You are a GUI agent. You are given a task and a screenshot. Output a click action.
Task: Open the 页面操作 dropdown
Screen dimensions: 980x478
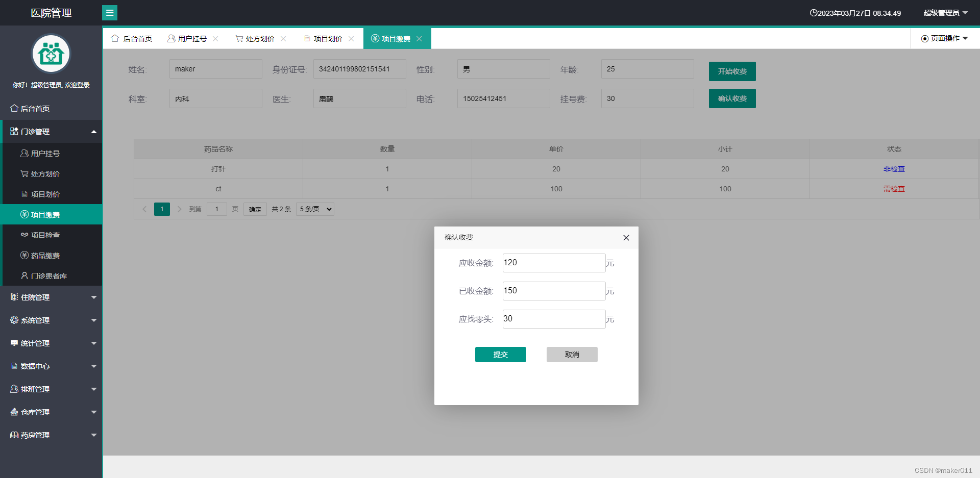(x=945, y=38)
